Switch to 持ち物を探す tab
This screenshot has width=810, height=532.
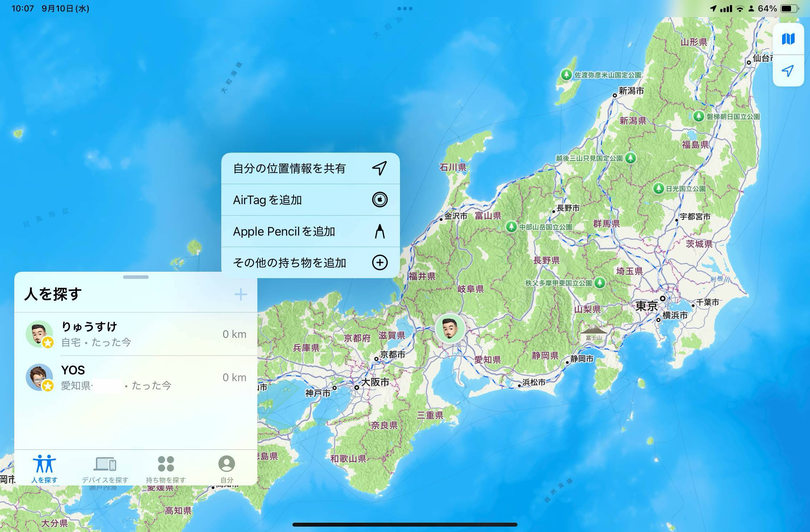[166, 469]
